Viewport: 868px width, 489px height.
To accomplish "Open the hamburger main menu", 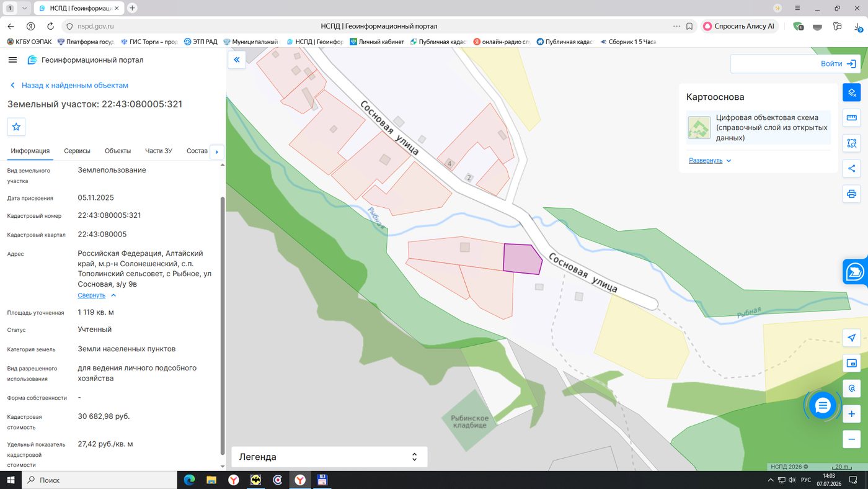I will tap(12, 60).
